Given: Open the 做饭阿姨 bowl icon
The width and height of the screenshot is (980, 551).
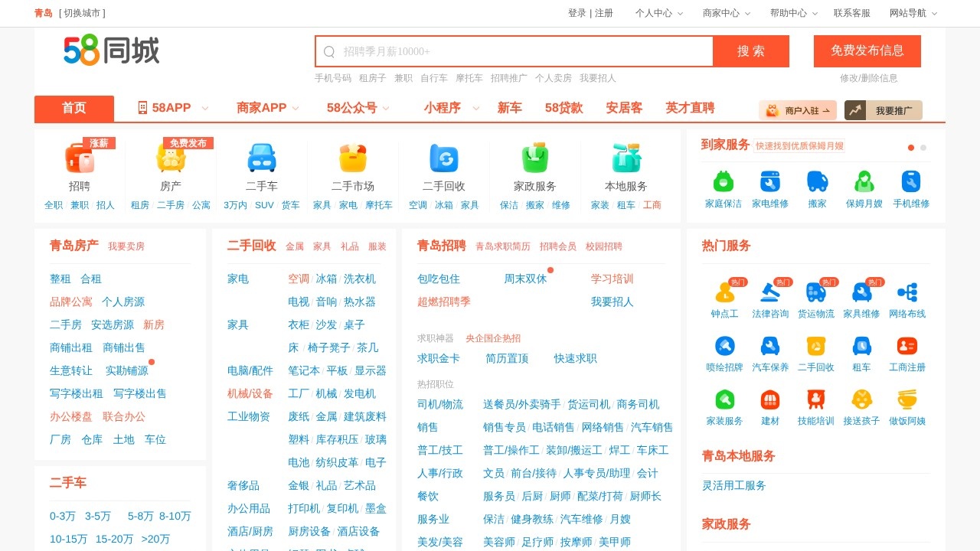Looking at the screenshot, I should [x=907, y=399].
